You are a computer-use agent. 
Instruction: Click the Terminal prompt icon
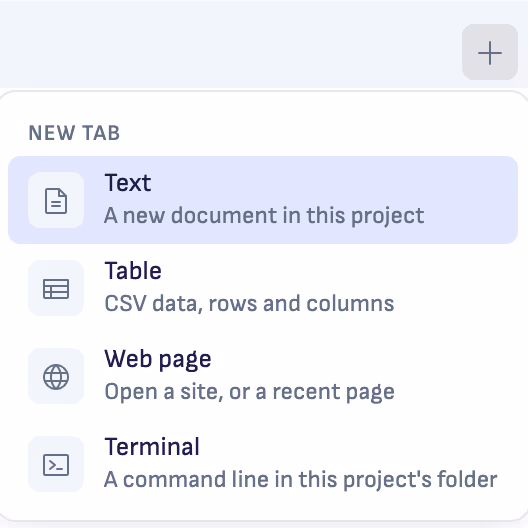coord(56,464)
